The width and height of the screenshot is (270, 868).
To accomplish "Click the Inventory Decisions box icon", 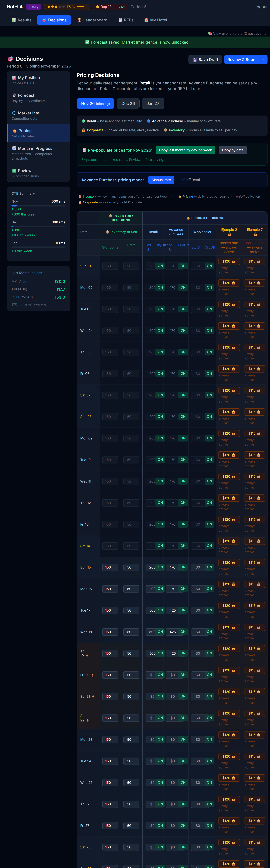I will (x=111, y=216).
